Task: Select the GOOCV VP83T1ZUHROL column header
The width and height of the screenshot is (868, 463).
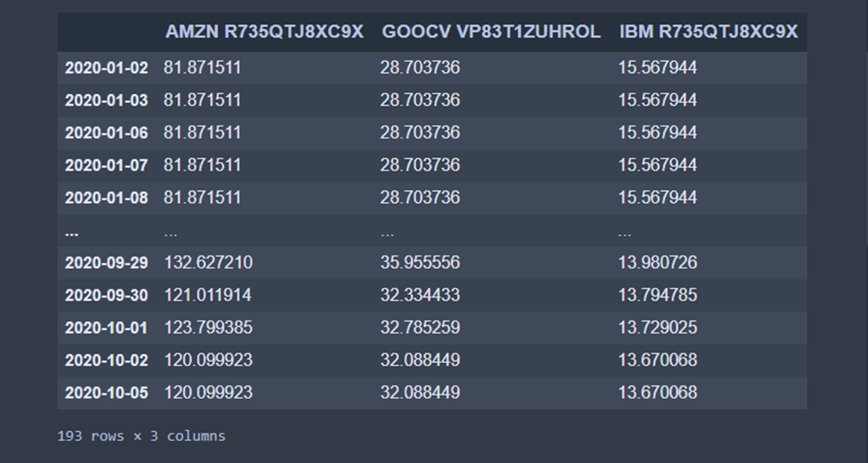Action: coord(491,32)
